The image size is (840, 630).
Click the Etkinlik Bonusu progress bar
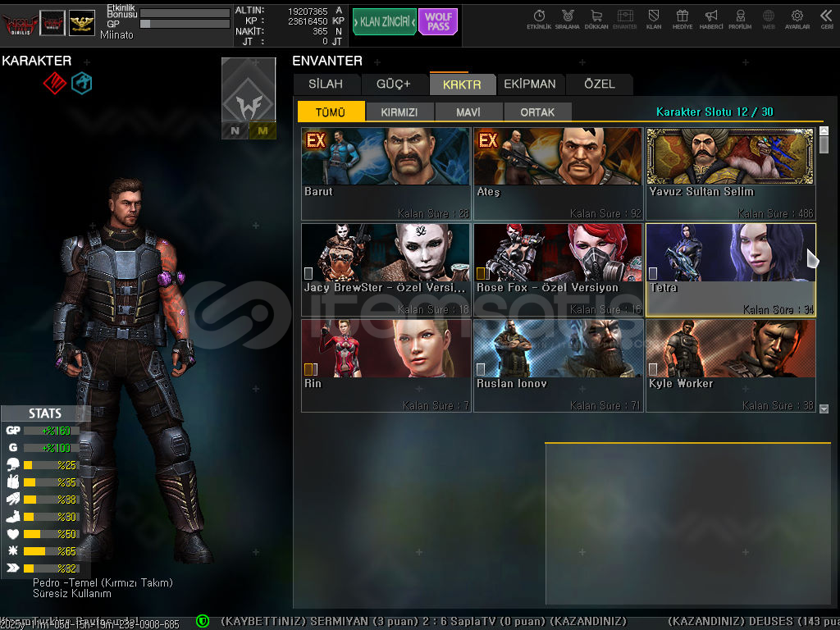click(x=185, y=13)
